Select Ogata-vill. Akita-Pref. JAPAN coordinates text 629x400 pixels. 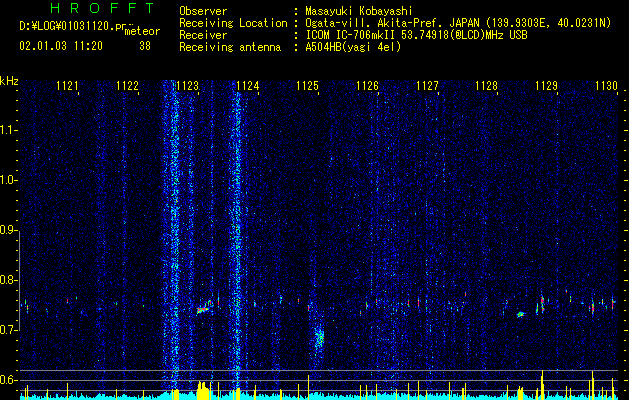coord(458,24)
